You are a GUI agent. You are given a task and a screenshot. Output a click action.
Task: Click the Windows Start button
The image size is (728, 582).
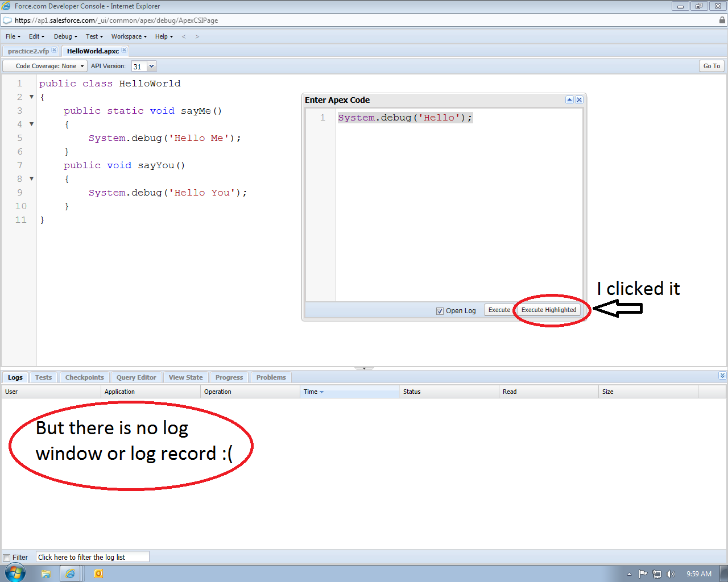coord(15,573)
